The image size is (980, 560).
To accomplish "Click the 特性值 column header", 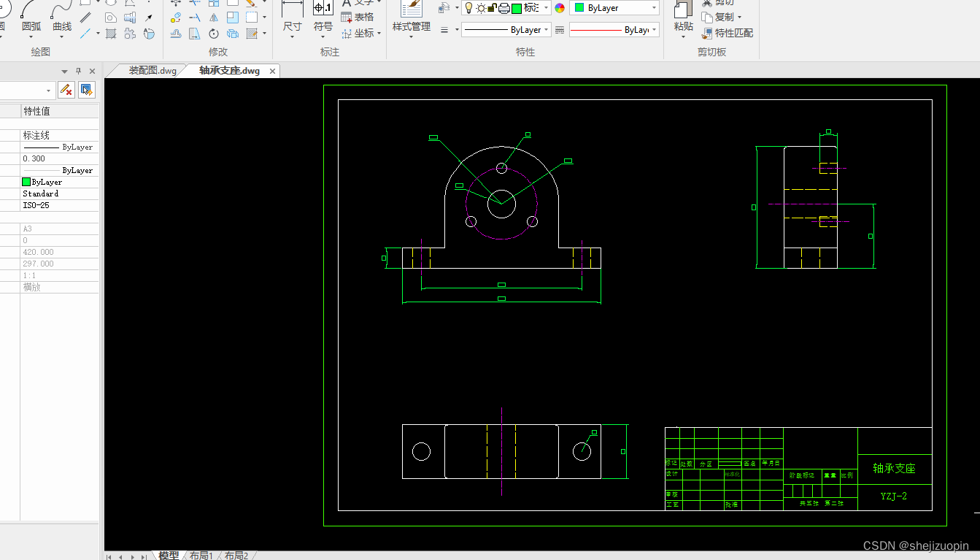I will click(36, 111).
